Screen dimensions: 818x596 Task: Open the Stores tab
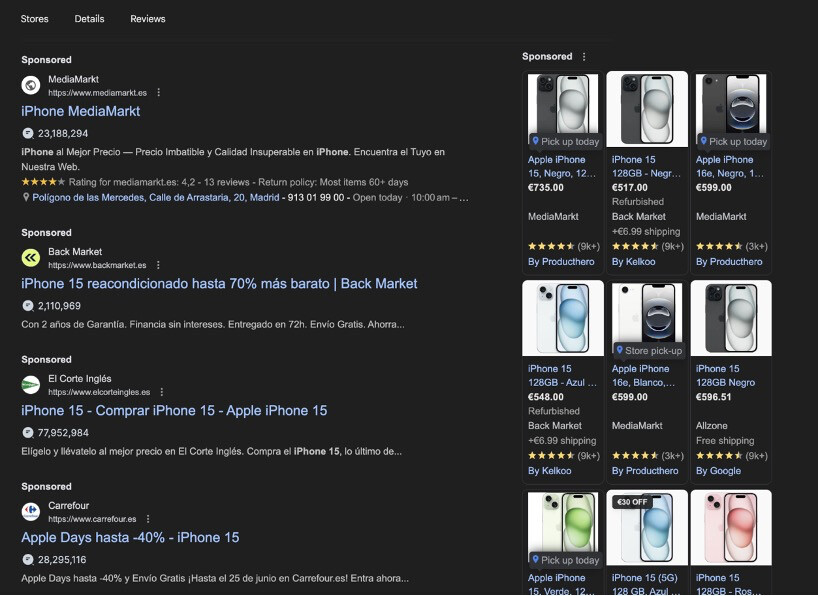tap(34, 19)
